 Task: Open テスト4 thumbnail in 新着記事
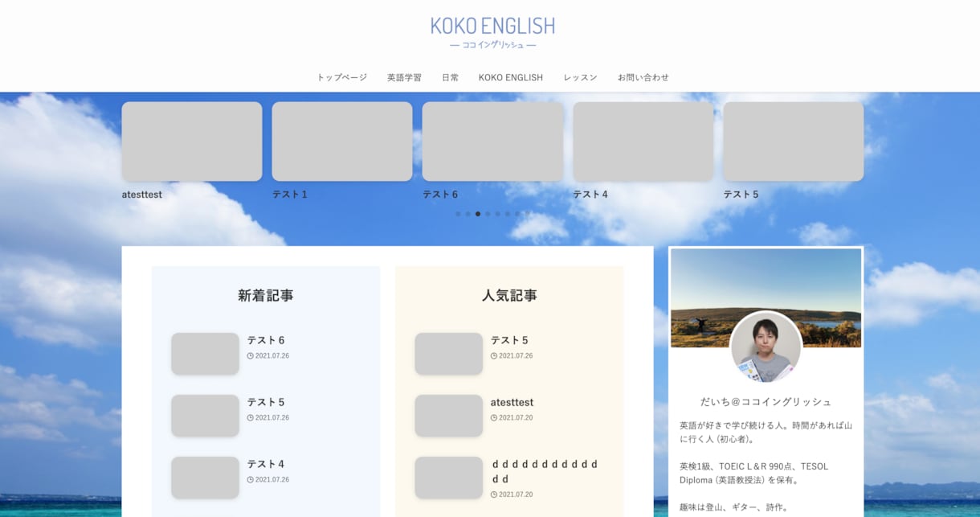tap(205, 478)
